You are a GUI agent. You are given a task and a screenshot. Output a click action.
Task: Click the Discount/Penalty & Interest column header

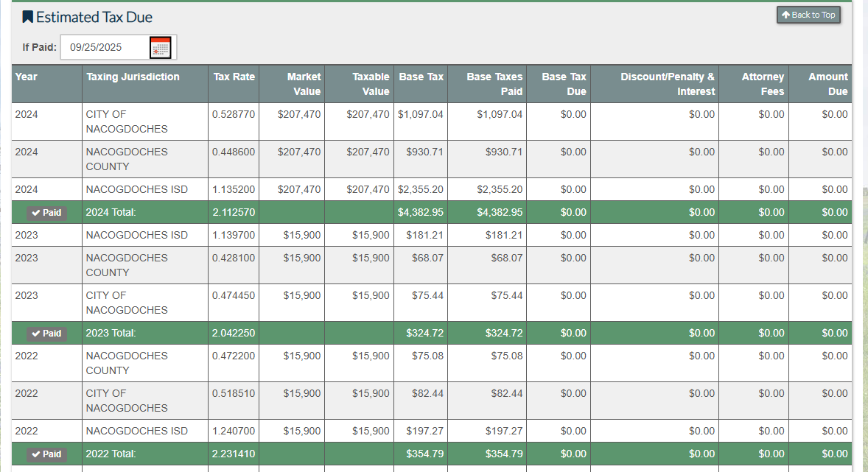pos(667,84)
